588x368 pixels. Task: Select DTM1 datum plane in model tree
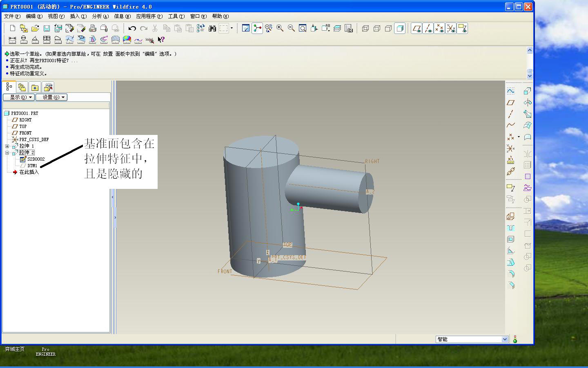point(32,166)
